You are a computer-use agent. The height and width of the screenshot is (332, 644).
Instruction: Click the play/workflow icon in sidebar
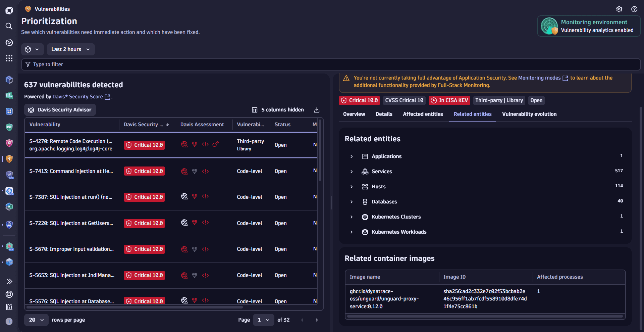pos(9,43)
